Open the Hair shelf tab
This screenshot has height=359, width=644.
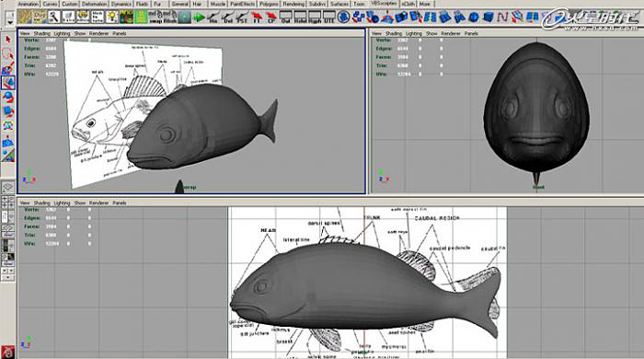tap(198, 4)
